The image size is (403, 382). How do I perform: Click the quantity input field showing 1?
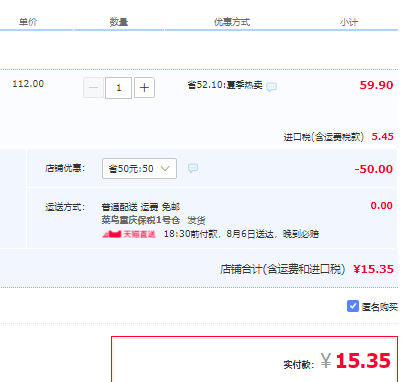[118, 88]
